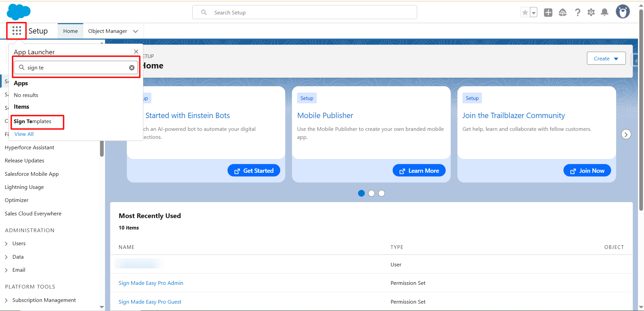Open the Object Manager tab dropdown chevron
The height and width of the screenshot is (311, 644).
[136, 31]
